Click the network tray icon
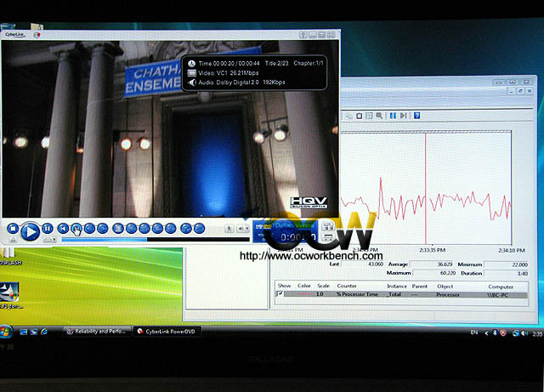Screen dimensions: 544x392 (516, 333)
